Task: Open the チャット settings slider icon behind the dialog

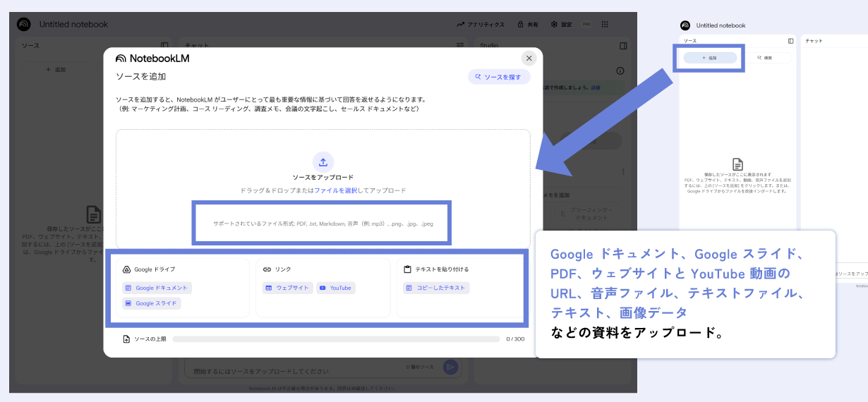Action: click(460, 45)
